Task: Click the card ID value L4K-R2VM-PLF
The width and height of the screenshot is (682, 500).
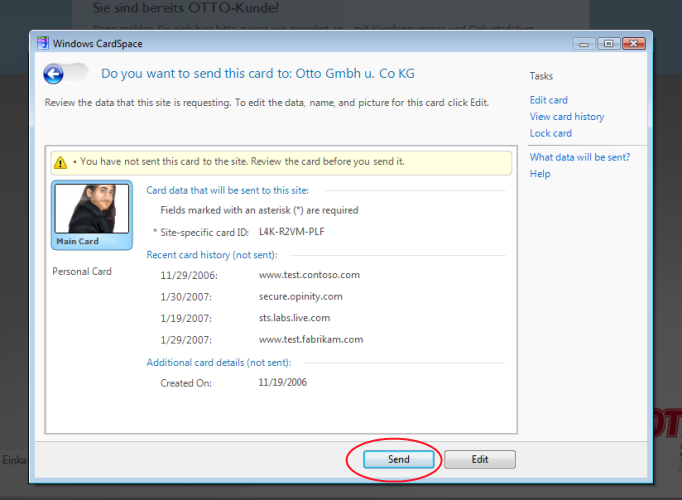Action: tap(292, 232)
